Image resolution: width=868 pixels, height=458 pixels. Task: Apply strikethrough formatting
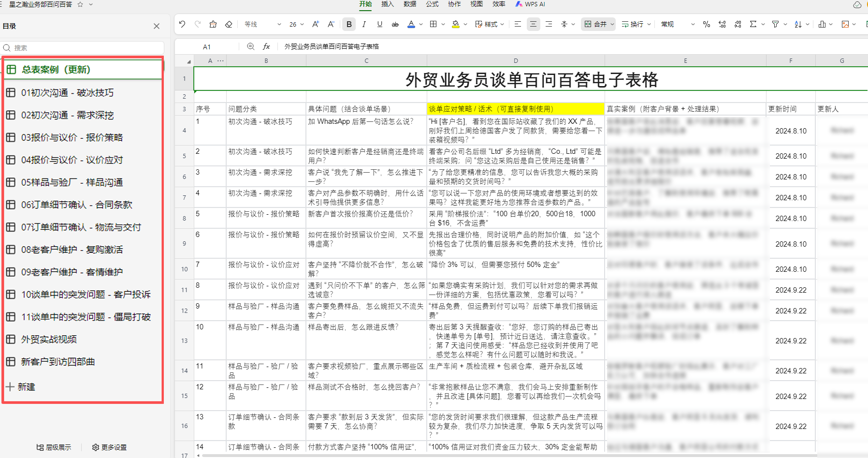pos(395,24)
